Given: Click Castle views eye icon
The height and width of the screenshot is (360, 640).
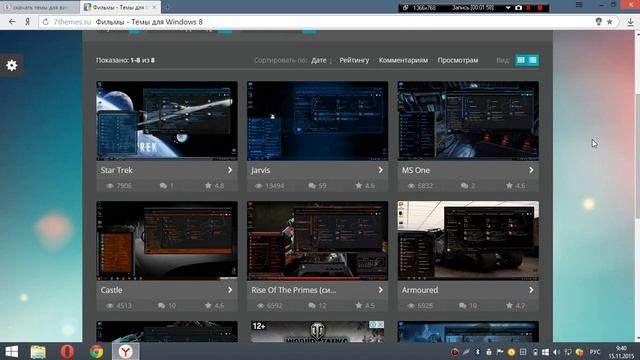Looking at the screenshot, I should (110, 305).
